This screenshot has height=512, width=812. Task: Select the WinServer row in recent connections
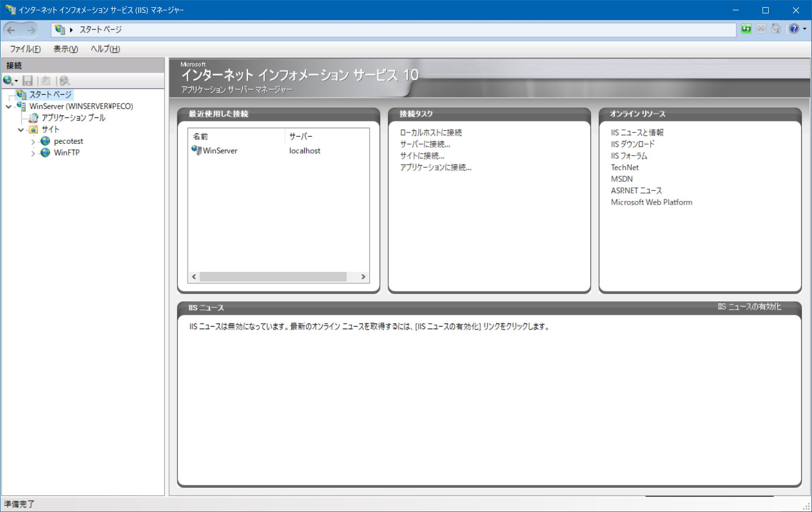pyautogui.click(x=278, y=150)
